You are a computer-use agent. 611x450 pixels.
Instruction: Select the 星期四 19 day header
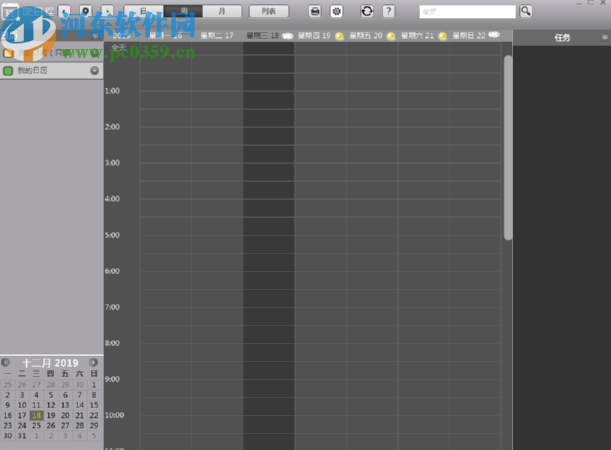(314, 35)
